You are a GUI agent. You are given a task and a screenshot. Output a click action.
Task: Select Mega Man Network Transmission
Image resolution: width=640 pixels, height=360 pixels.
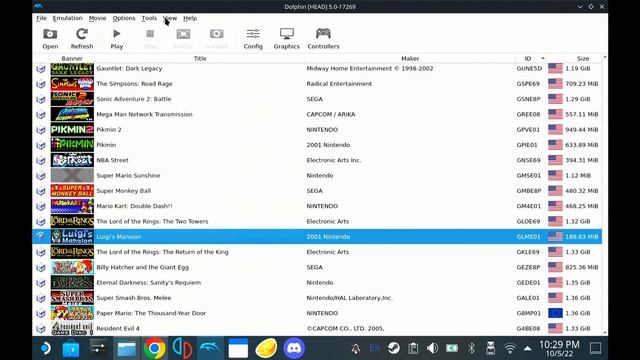[317, 114]
